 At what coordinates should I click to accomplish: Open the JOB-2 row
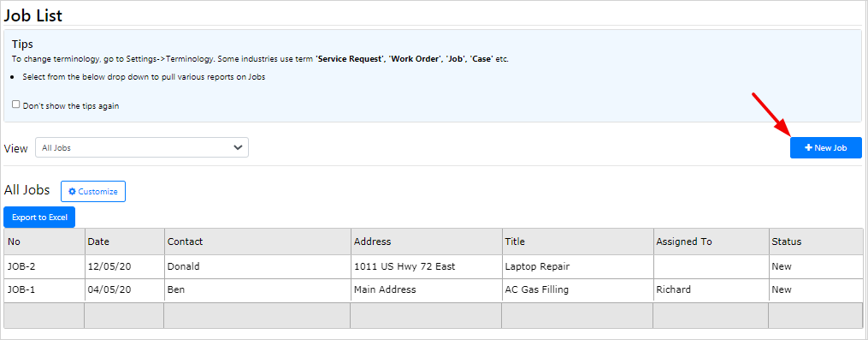434,267
